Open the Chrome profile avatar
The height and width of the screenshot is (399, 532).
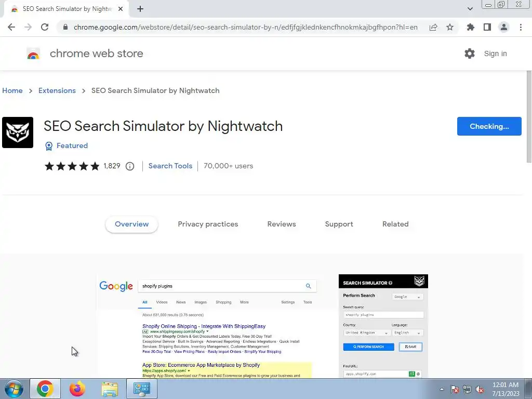(504, 27)
